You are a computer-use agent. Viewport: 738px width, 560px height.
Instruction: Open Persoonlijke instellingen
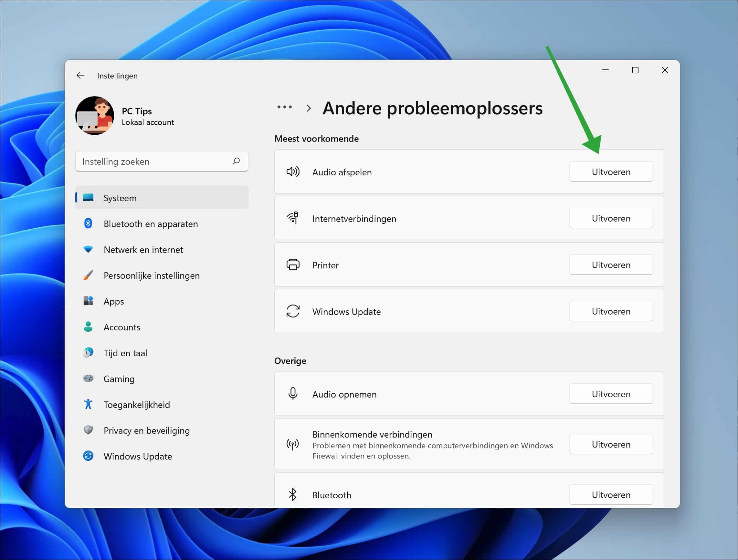[x=162, y=275]
